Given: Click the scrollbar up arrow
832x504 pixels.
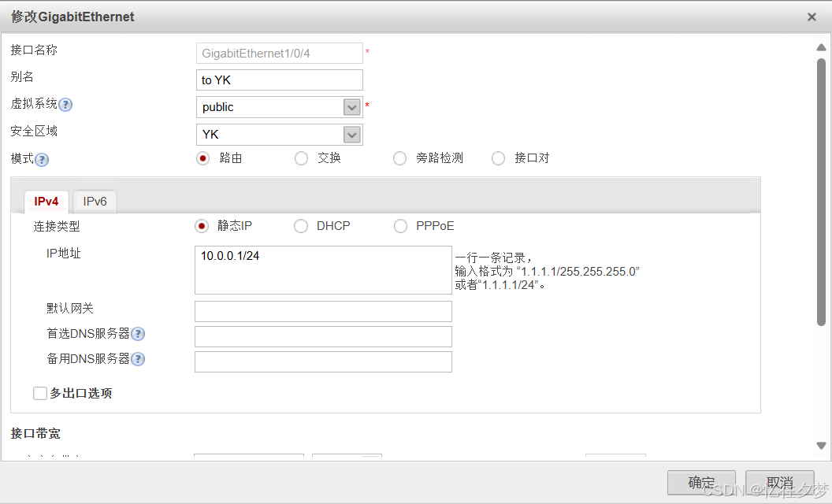Looking at the screenshot, I should [821, 48].
